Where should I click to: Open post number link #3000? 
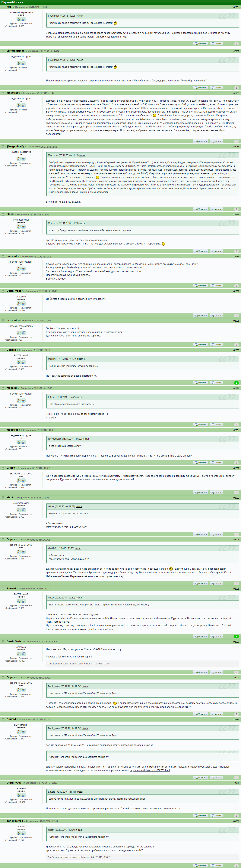pyautogui.click(x=236, y=821)
